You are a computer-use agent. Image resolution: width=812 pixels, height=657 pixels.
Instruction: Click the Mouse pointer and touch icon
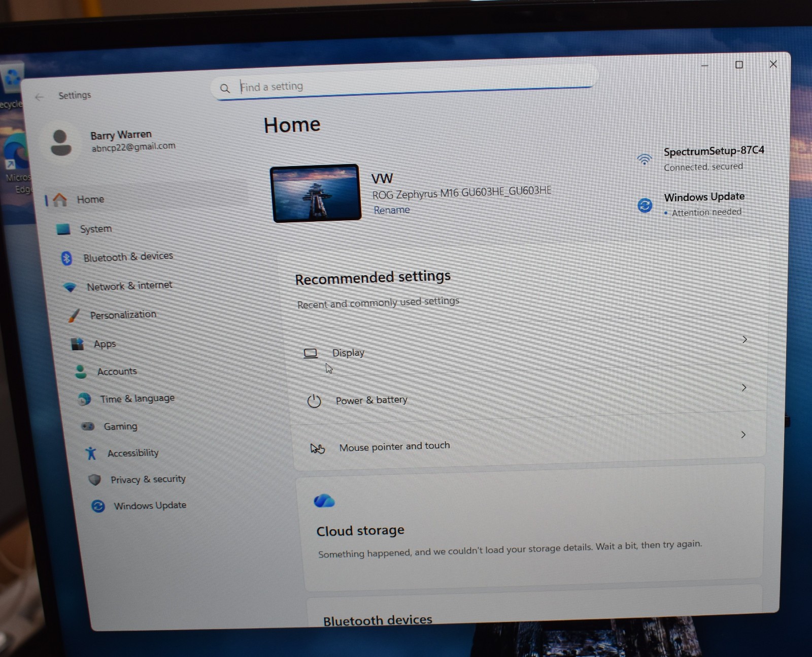coord(318,448)
